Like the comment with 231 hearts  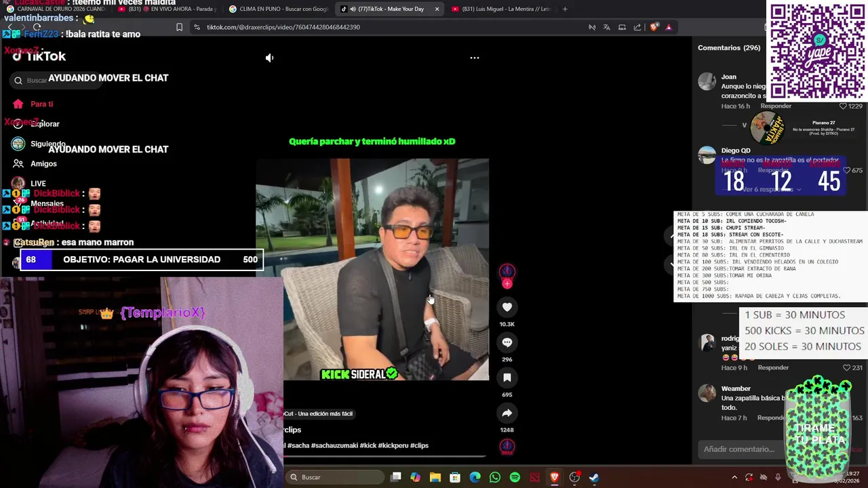846,367
